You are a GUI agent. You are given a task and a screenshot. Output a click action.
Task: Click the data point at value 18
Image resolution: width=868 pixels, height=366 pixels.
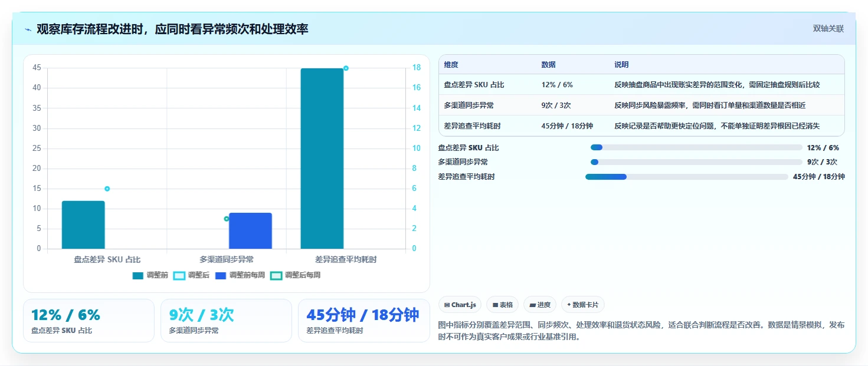point(346,68)
